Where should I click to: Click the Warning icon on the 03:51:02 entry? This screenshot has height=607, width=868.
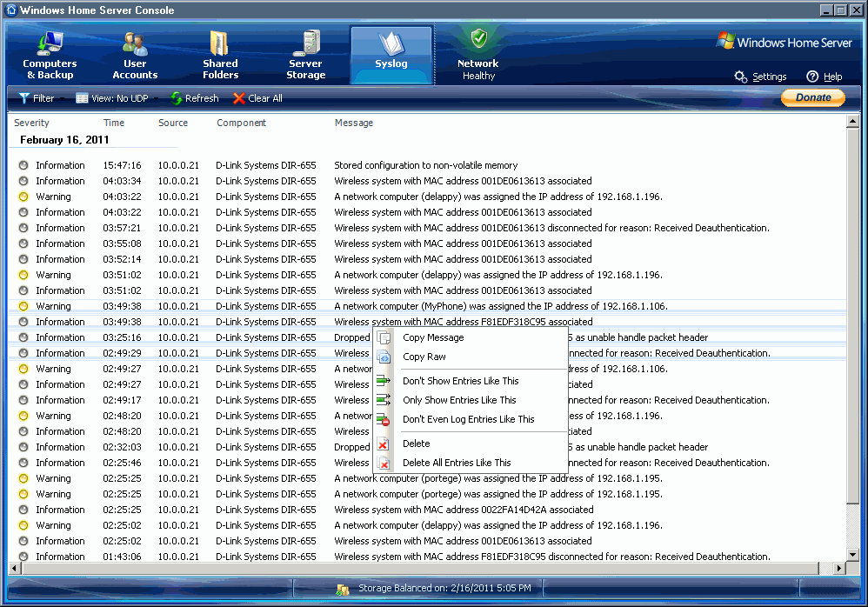coord(23,275)
